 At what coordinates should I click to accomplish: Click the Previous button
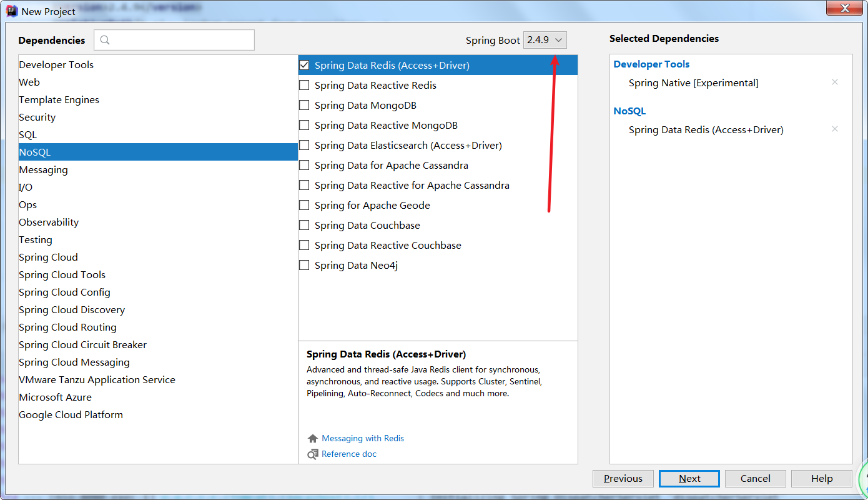pos(623,479)
